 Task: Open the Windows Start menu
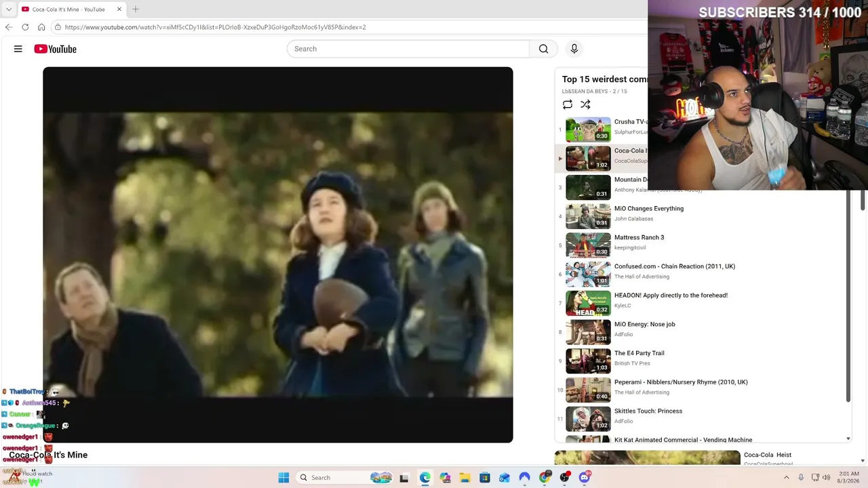click(x=283, y=478)
